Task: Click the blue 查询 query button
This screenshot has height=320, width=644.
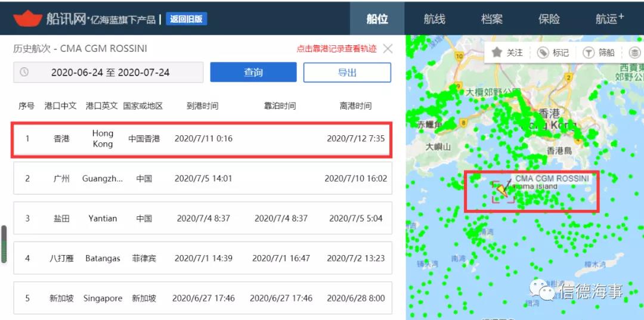Action: [253, 72]
